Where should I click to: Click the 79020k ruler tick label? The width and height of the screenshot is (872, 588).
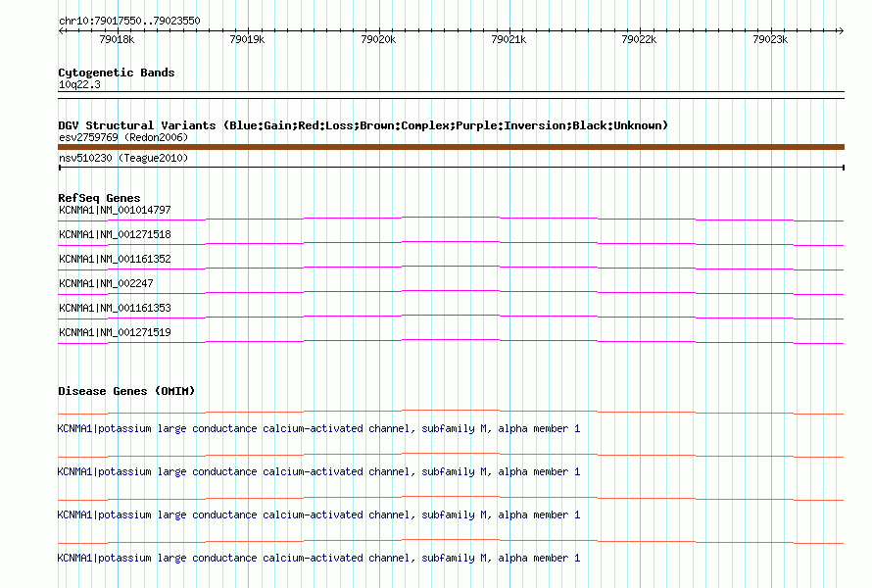click(x=378, y=39)
